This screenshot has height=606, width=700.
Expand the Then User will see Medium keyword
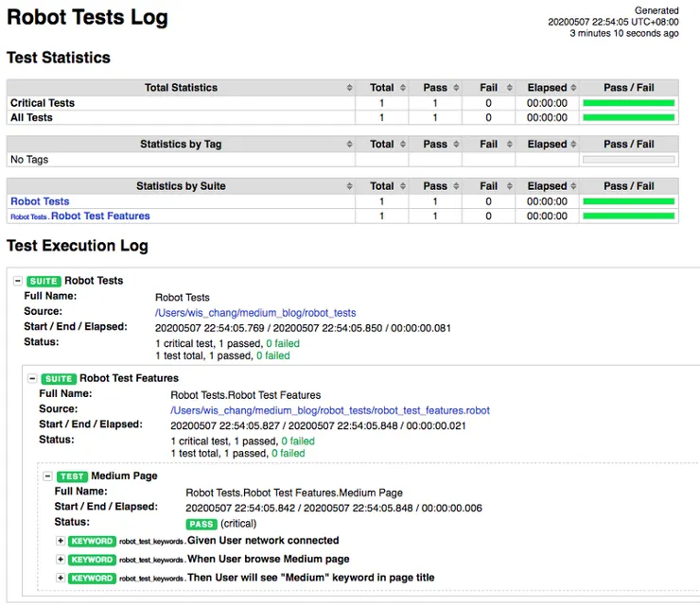pyautogui.click(x=61, y=578)
